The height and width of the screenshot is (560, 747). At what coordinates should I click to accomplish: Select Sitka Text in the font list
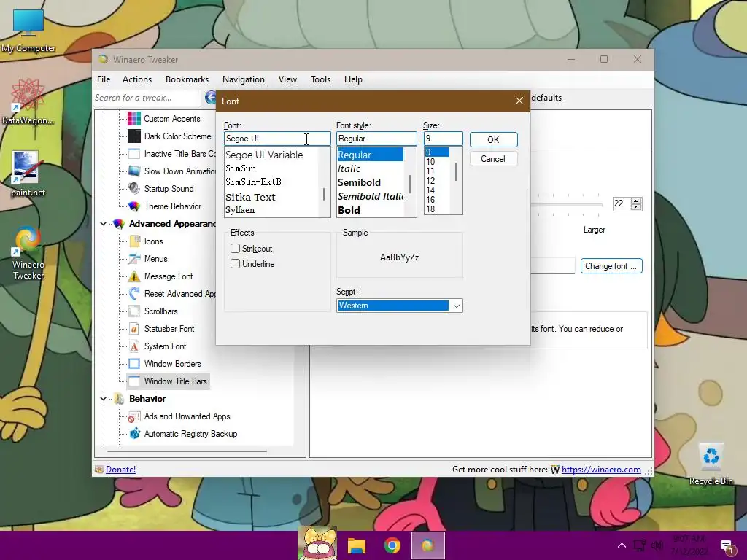click(x=251, y=197)
